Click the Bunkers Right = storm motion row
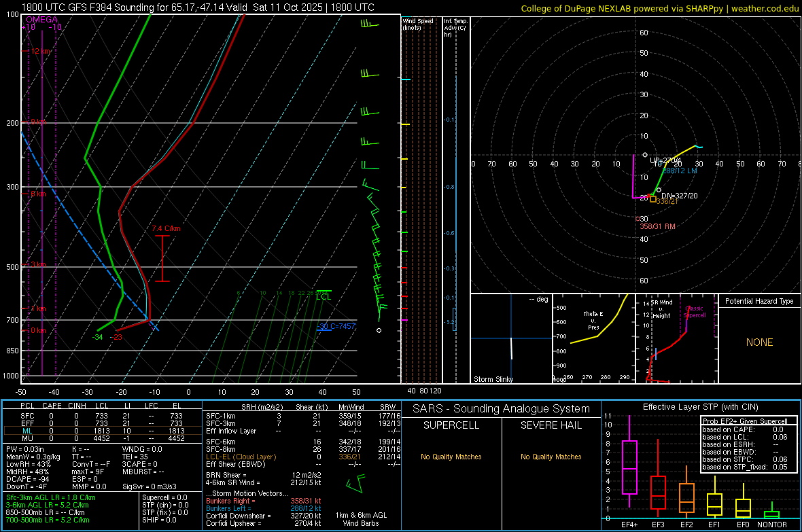The image size is (802, 532). (x=264, y=501)
